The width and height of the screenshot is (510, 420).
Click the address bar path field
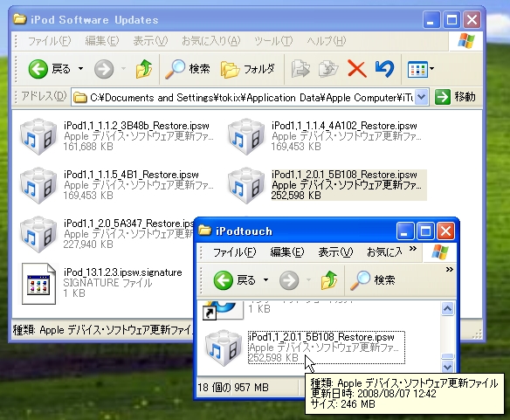click(x=243, y=97)
